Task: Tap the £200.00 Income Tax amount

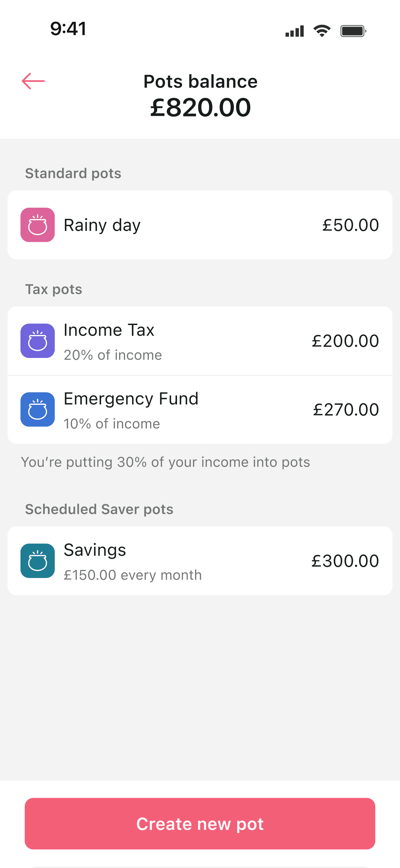Action: [345, 341]
